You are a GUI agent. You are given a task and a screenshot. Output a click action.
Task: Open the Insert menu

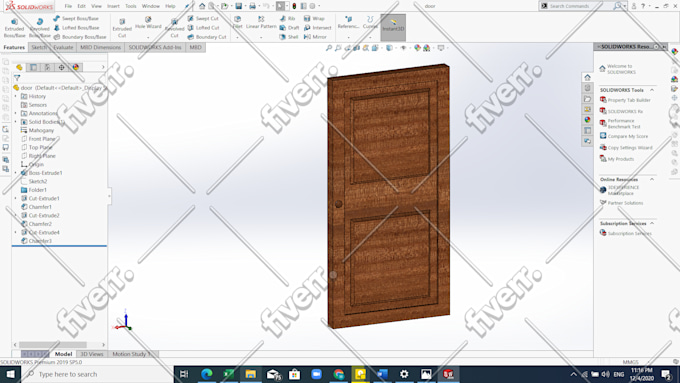(x=113, y=6)
